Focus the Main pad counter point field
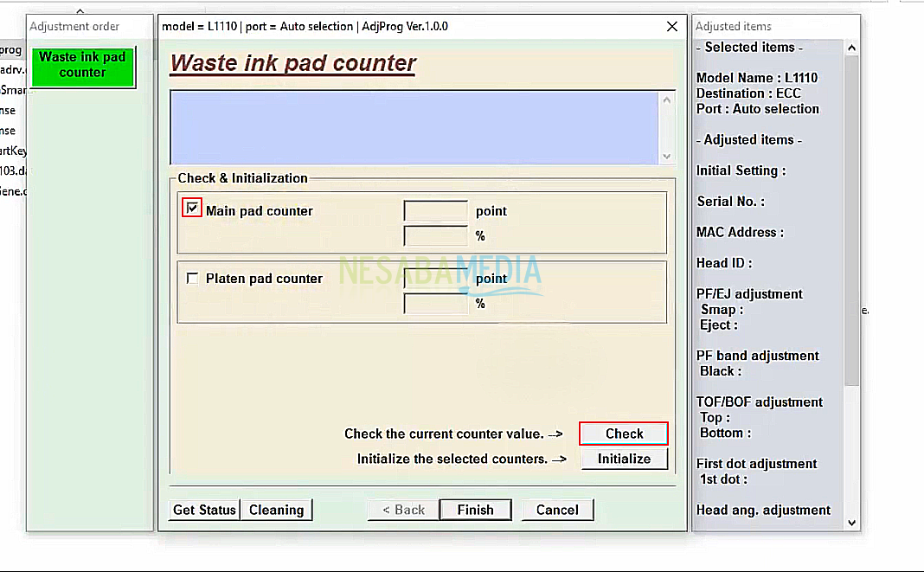The width and height of the screenshot is (924, 572). pos(436,211)
